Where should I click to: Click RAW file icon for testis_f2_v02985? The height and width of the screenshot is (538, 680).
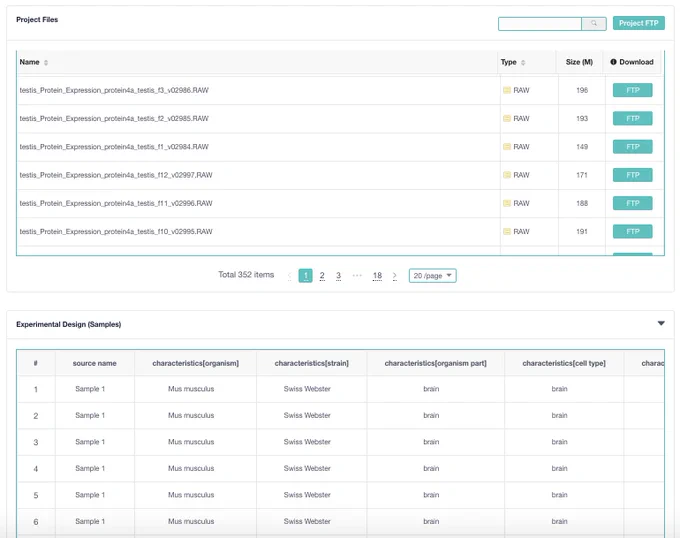coord(507,118)
